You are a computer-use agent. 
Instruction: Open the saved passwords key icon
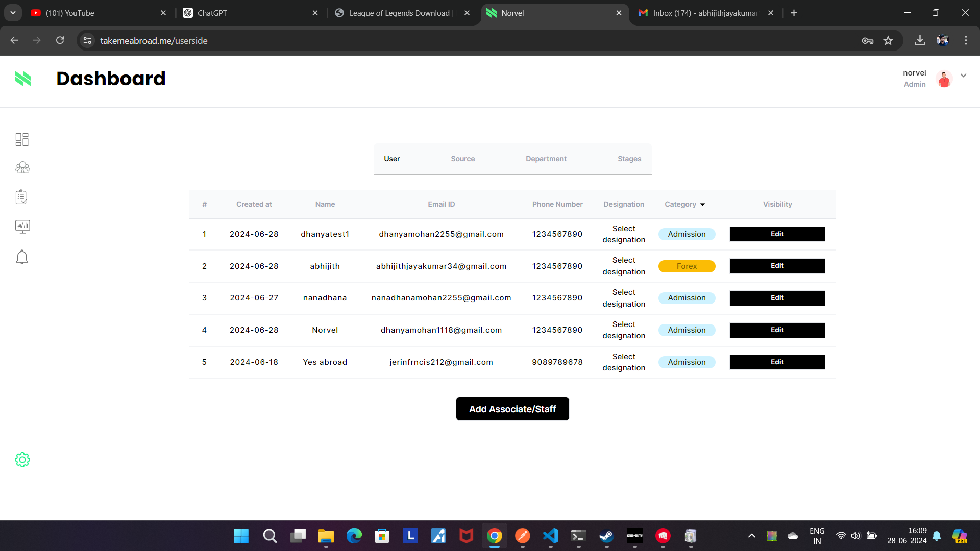867,41
